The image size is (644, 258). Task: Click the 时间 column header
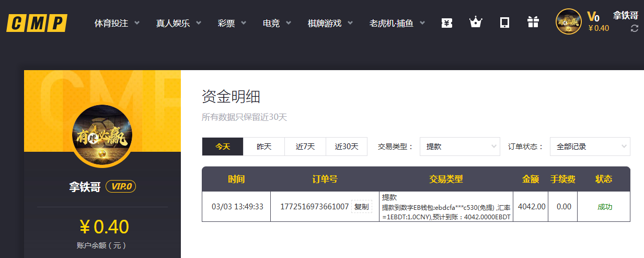point(236,179)
